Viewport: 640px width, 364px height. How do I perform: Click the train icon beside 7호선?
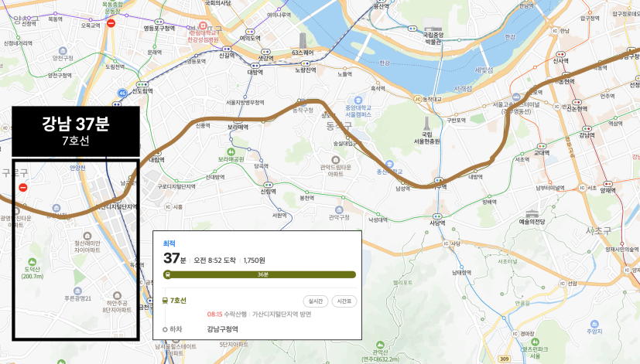pos(166,301)
